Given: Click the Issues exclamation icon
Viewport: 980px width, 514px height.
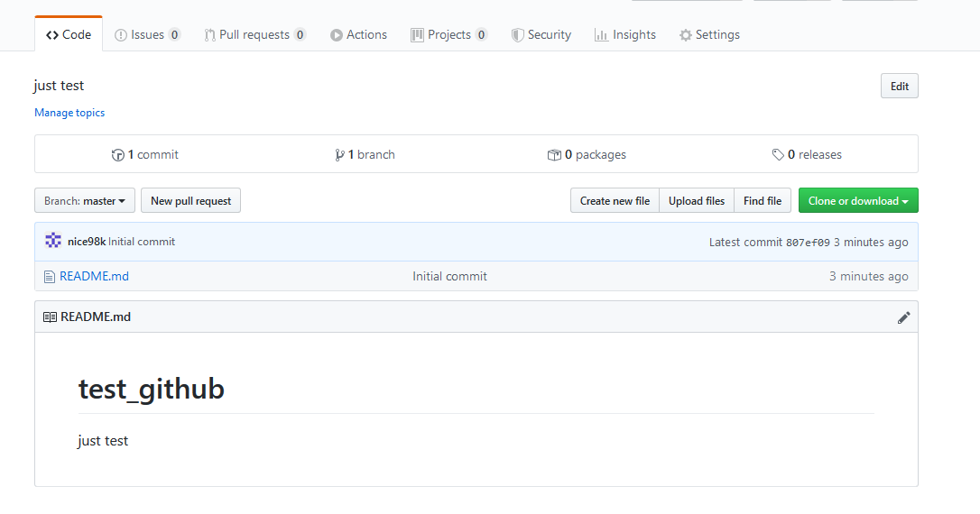Looking at the screenshot, I should click(121, 35).
